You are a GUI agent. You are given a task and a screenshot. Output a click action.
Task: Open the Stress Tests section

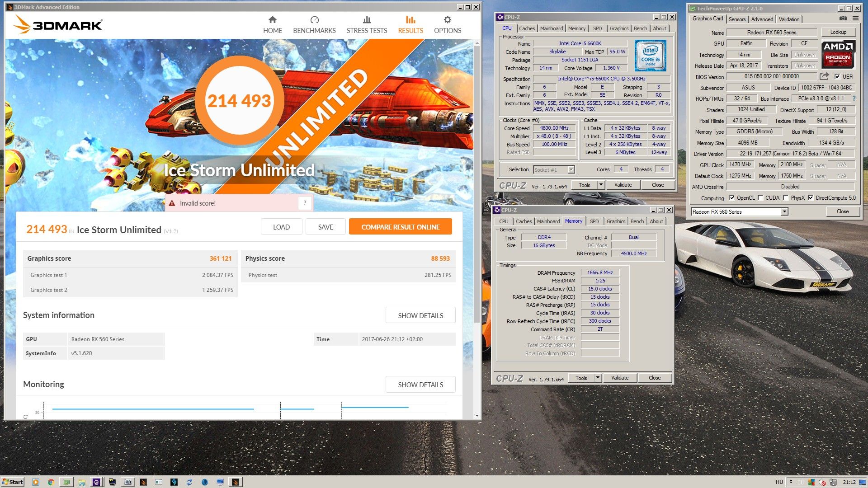367,24
